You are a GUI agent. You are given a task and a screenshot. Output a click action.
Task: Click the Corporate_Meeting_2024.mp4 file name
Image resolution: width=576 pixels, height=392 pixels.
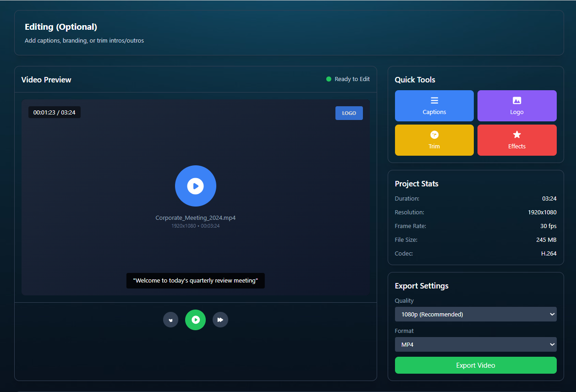pos(196,218)
